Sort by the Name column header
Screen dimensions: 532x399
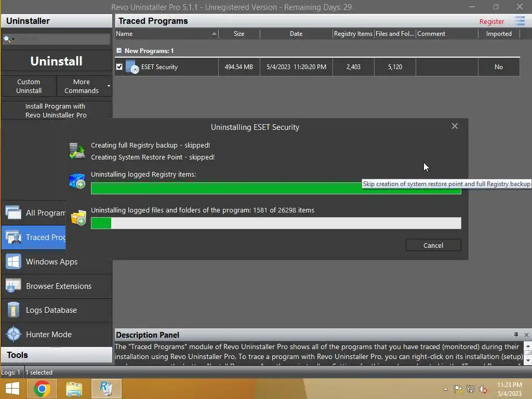[166, 34]
